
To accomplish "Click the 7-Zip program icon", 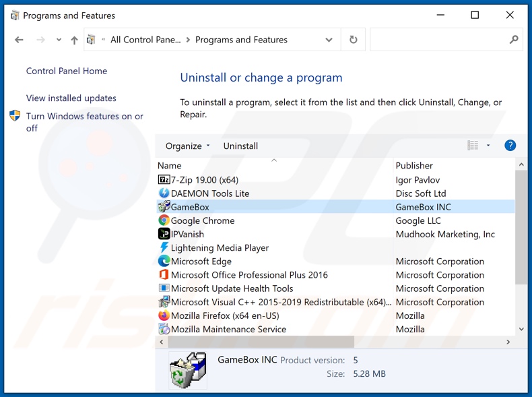I will pos(164,180).
